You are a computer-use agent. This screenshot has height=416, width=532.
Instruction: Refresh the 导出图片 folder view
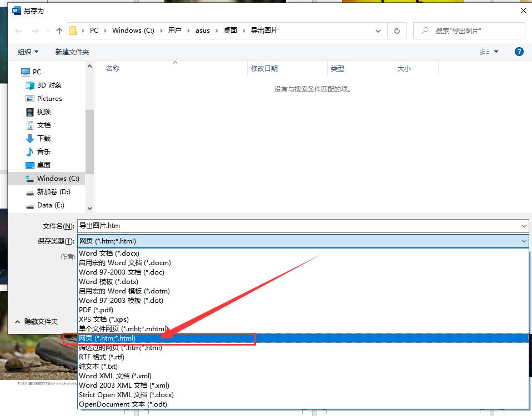(x=397, y=31)
